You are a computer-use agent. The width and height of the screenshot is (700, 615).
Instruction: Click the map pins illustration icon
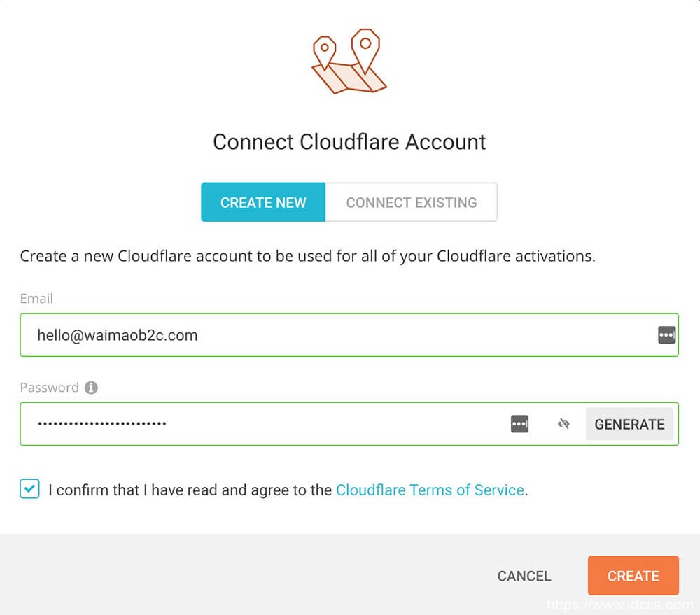click(349, 62)
